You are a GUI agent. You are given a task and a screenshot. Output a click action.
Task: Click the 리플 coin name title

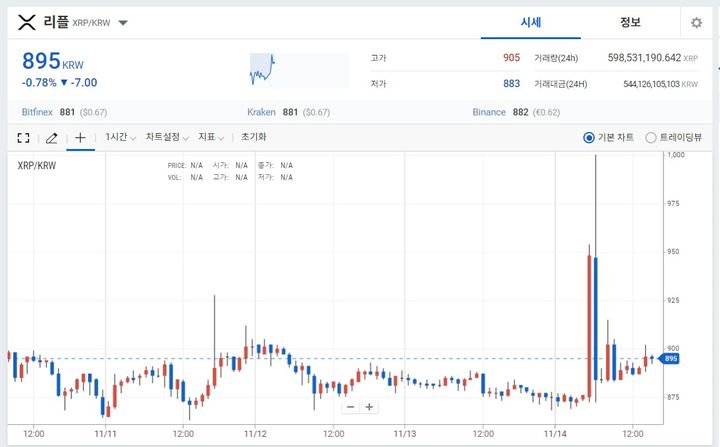point(56,22)
